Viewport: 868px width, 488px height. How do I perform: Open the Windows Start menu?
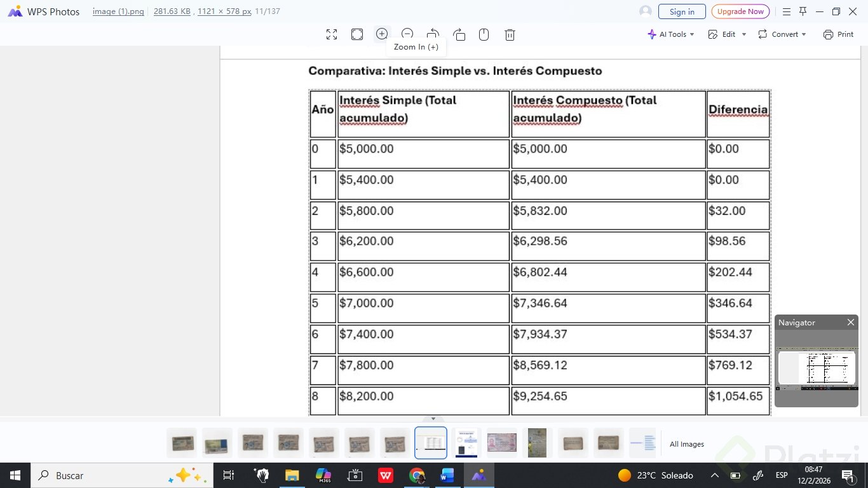(x=15, y=475)
